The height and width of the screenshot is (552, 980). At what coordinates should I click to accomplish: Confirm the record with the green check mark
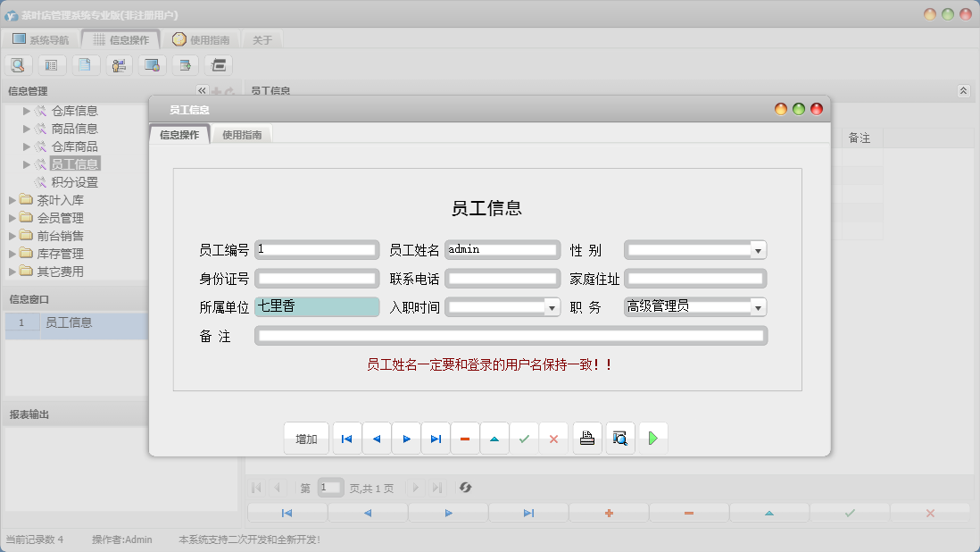point(525,438)
